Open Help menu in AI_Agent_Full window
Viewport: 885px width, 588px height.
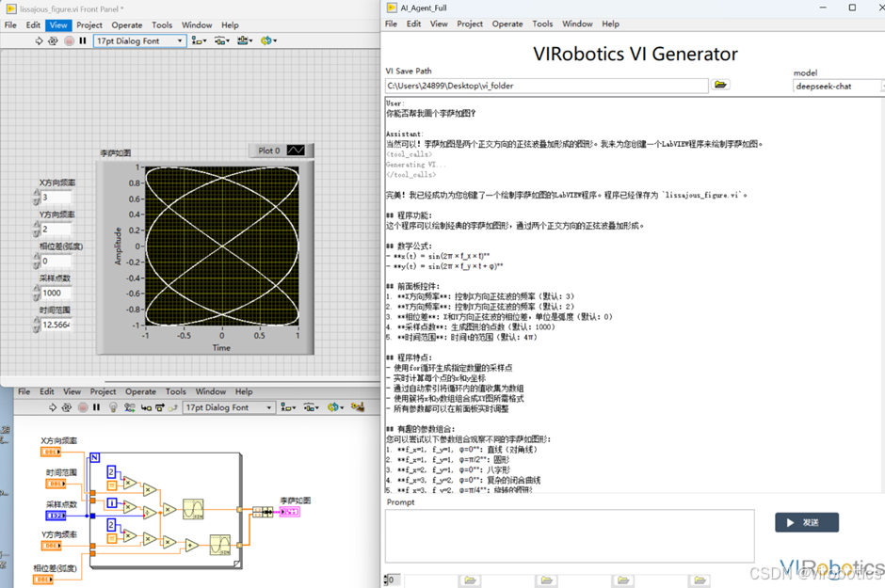click(x=610, y=24)
